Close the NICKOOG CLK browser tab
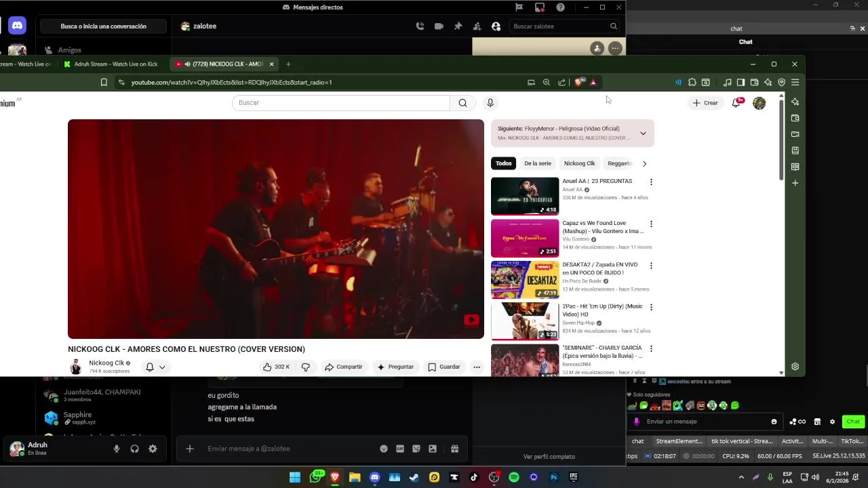The height and width of the screenshot is (488, 868). click(x=271, y=64)
